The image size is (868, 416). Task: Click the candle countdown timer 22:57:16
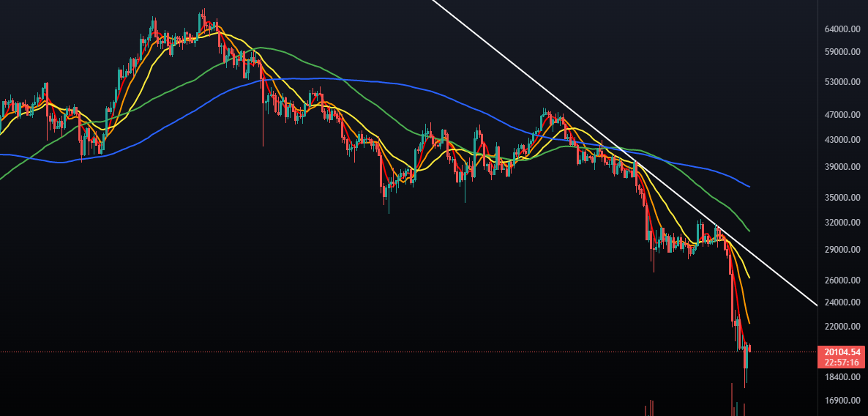tap(840, 363)
